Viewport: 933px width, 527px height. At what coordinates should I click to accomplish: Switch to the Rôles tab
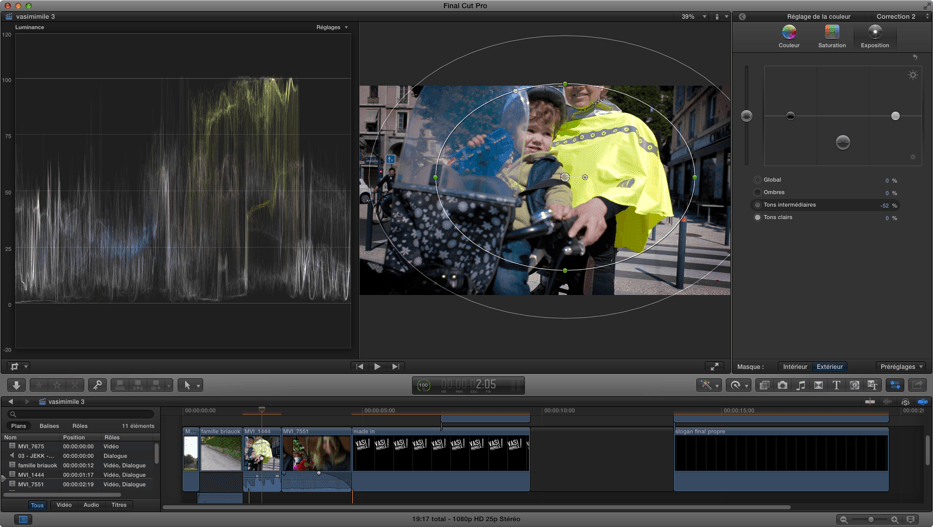click(80, 426)
